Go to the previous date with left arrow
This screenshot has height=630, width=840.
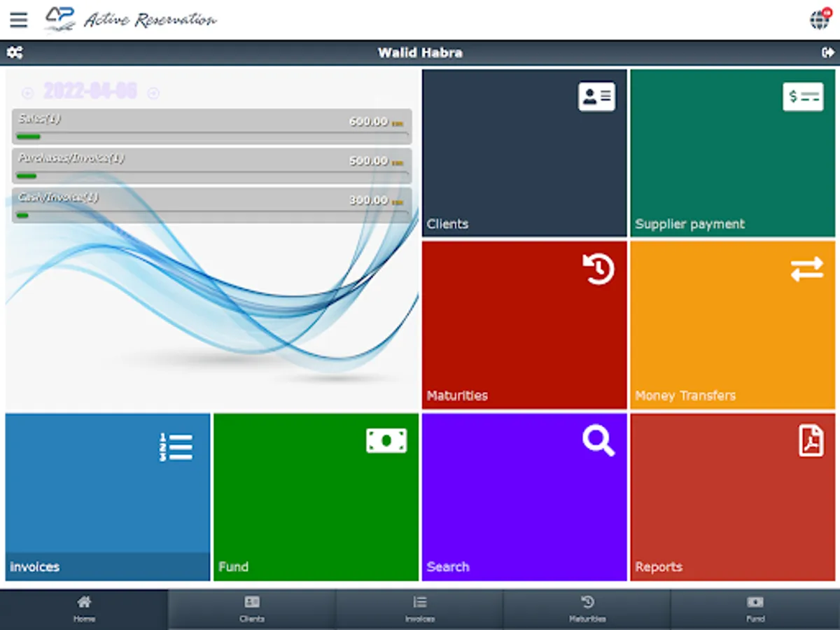[28, 92]
